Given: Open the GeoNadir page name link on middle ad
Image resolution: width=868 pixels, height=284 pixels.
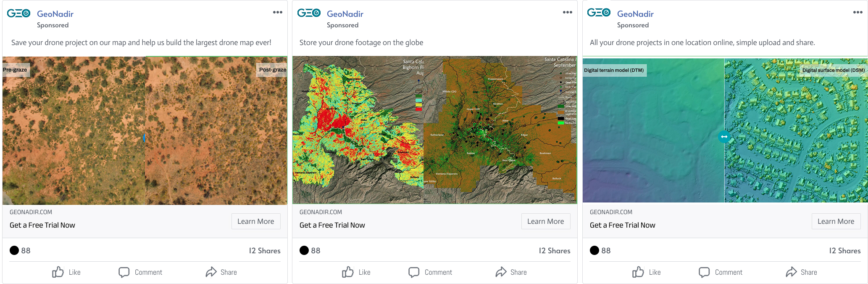Looking at the screenshot, I should (345, 14).
